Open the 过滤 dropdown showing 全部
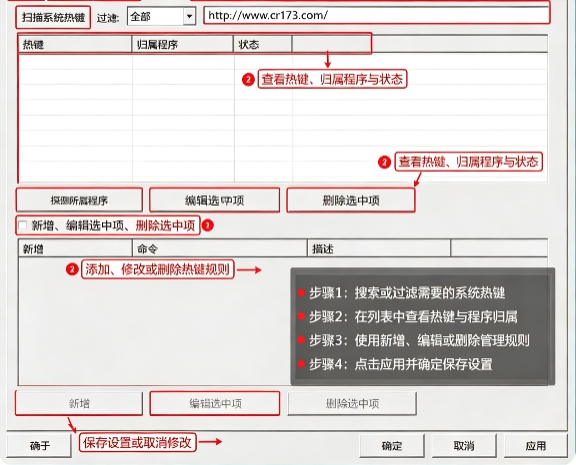Screen dimensions: 576x465 click(x=161, y=17)
